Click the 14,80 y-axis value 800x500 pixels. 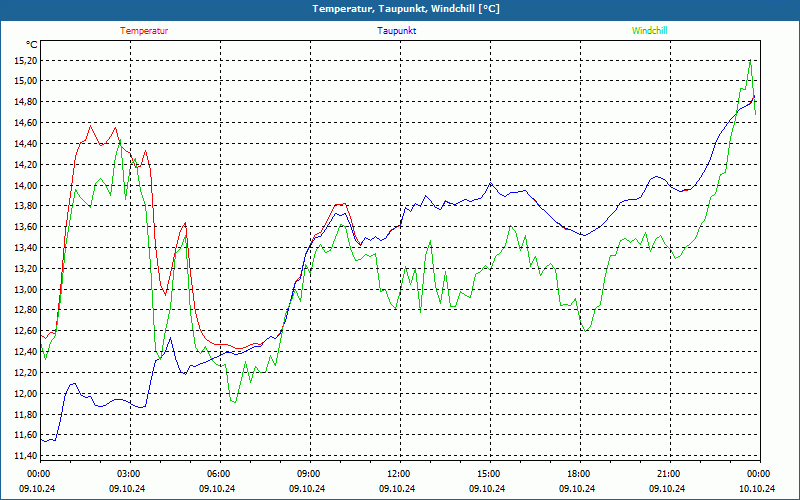27,102
